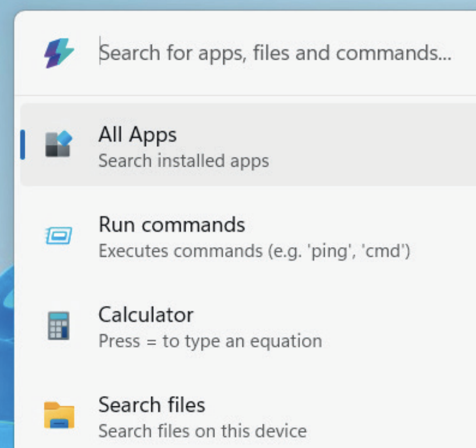476x448 pixels.
Task: Click 'Search files on this device' subtitle
Action: point(203,432)
